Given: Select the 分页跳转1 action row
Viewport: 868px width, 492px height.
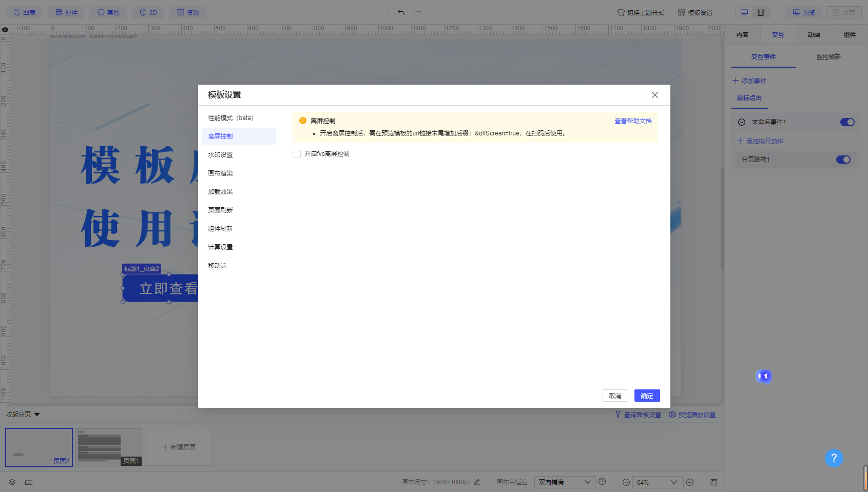Looking at the screenshot, I should tap(796, 160).
